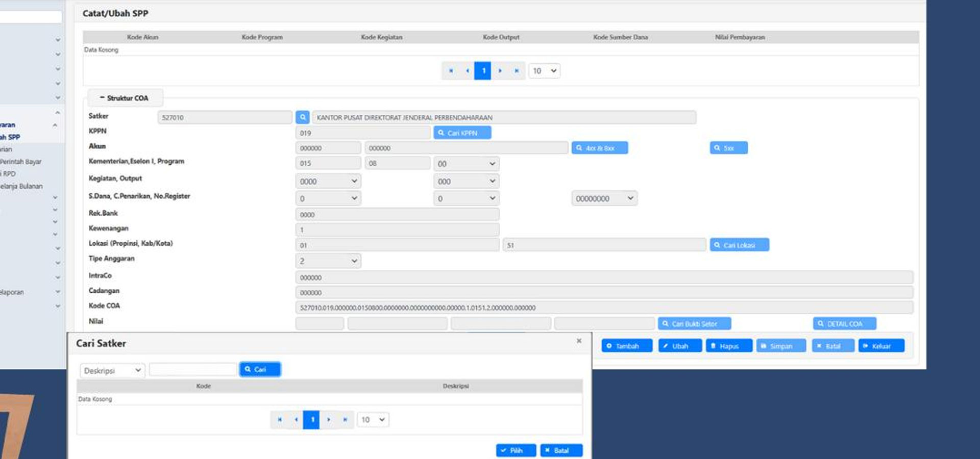Screen dimensions: 980x459
Task: Click the Perintah Bayar sidebar menu item
Action: coord(21,162)
